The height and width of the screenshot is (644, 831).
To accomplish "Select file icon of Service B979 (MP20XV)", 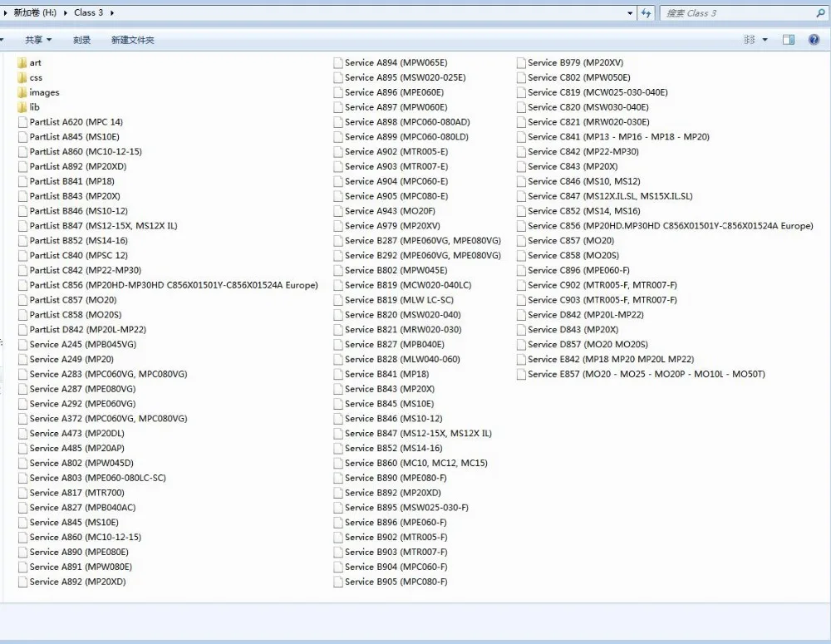I will (x=521, y=62).
